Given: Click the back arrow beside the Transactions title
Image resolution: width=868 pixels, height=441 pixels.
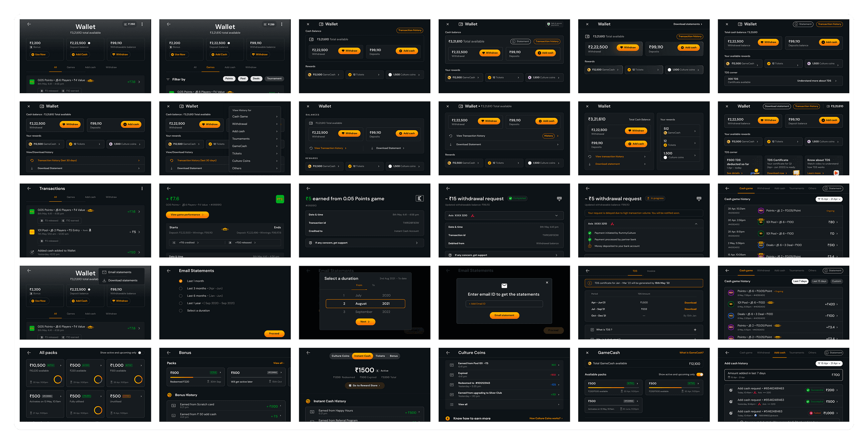Looking at the screenshot, I should point(29,189).
